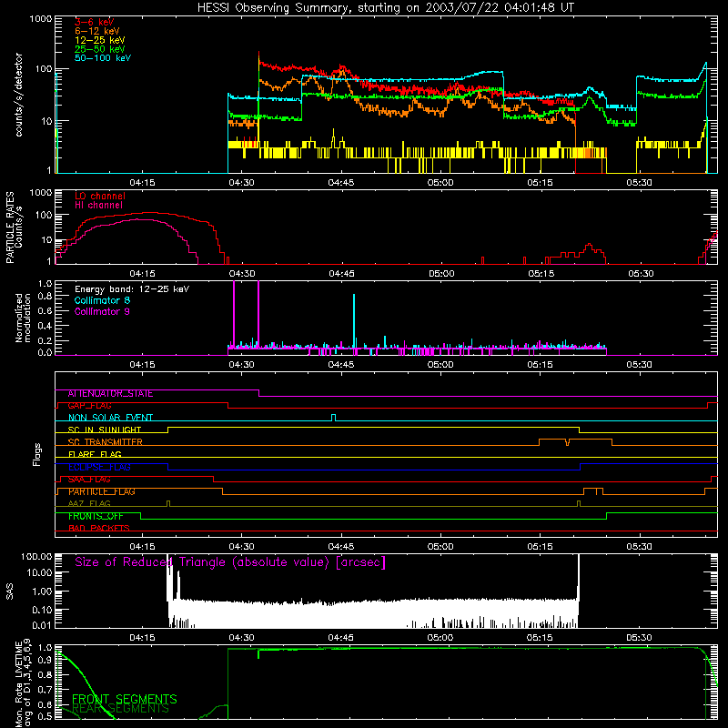Image resolution: width=728 pixels, height=728 pixels.
Task: Click the SAS axis label
Action: pos(10,591)
